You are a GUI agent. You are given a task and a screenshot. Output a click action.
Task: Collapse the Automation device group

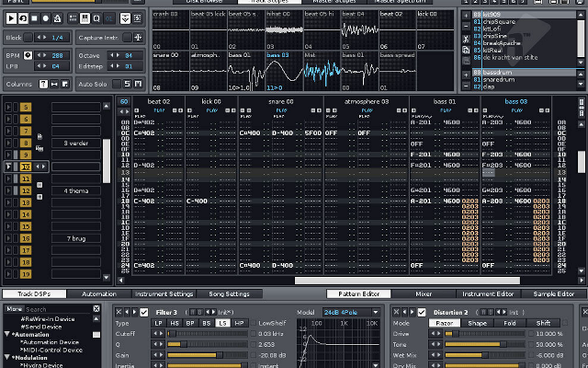tap(6, 334)
